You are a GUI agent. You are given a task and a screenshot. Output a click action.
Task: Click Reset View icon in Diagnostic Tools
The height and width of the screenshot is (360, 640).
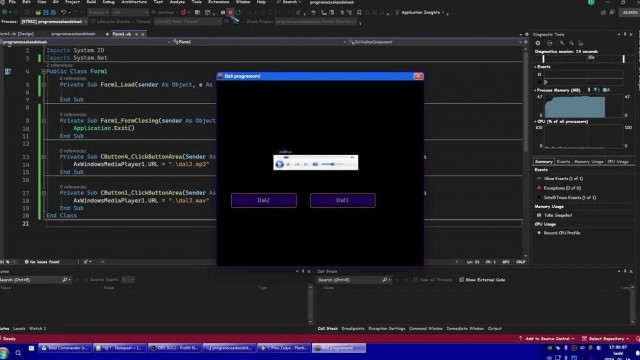(580, 43)
